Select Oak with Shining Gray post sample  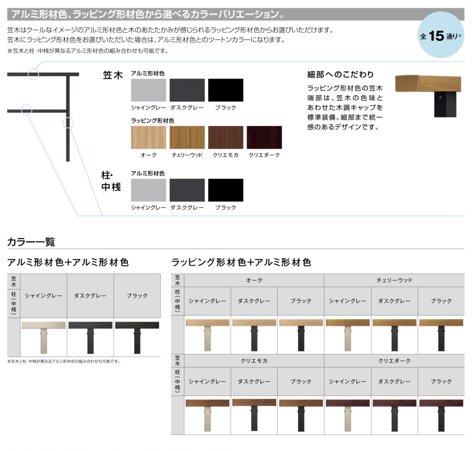208,335
